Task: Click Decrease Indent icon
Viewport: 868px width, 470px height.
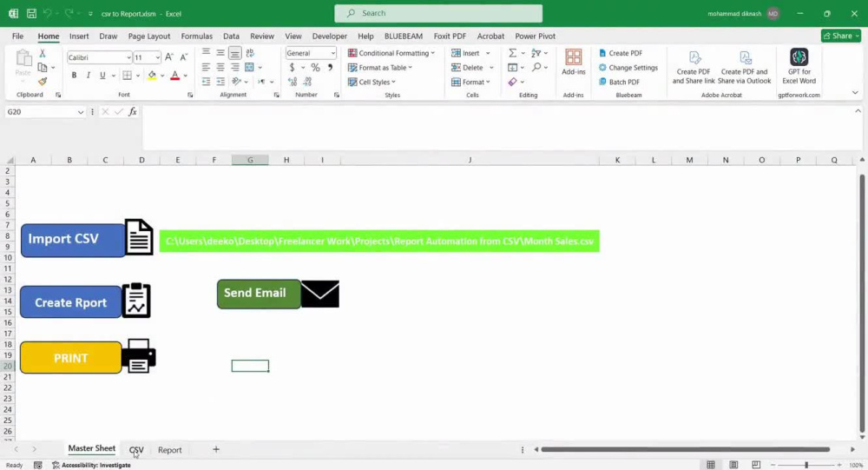Action: pyautogui.click(x=206, y=82)
